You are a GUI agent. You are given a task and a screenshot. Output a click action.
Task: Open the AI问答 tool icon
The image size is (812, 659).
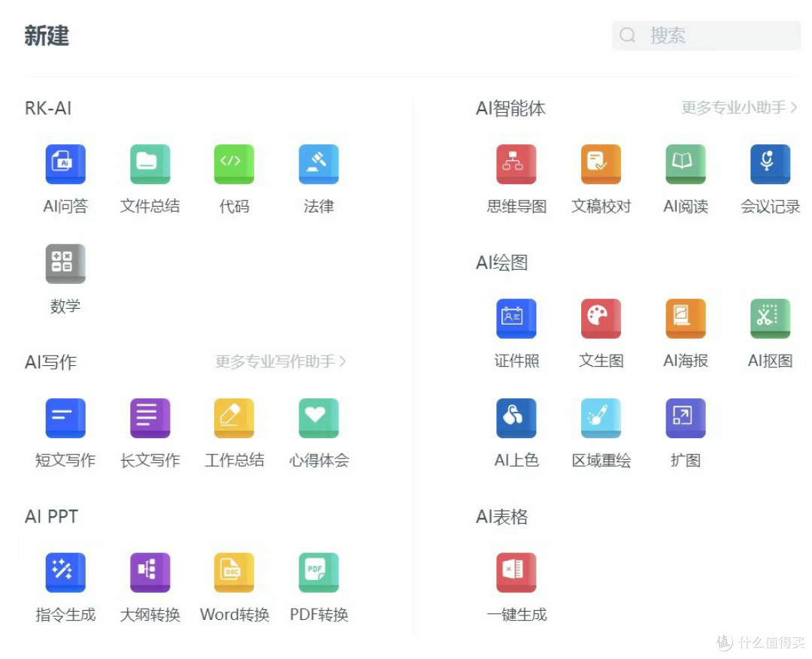click(65, 164)
